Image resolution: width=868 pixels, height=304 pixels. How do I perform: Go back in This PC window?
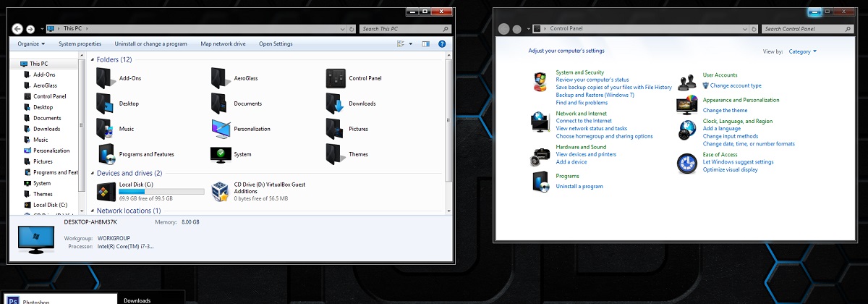17,28
